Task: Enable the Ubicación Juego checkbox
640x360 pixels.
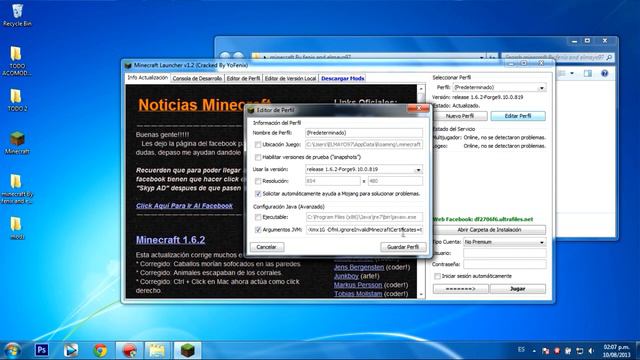Action: pyautogui.click(x=258, y=144)
